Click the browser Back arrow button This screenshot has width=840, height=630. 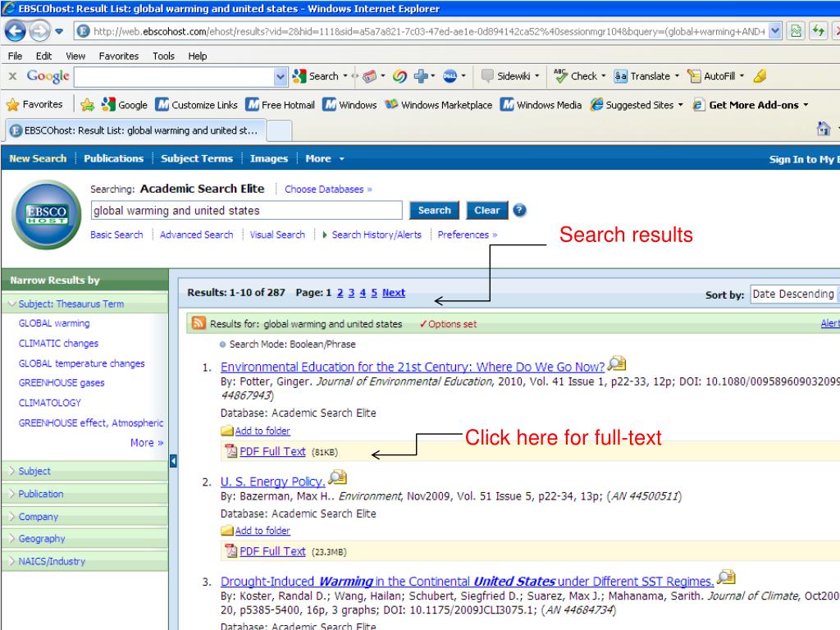[15, 31]
